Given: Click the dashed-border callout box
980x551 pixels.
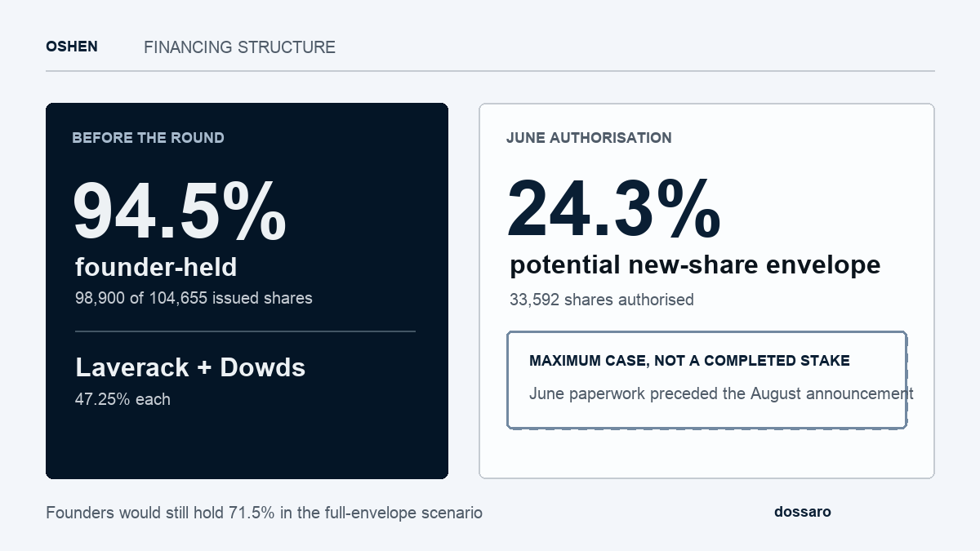Looking at the screenshot, I should point(706,380).
